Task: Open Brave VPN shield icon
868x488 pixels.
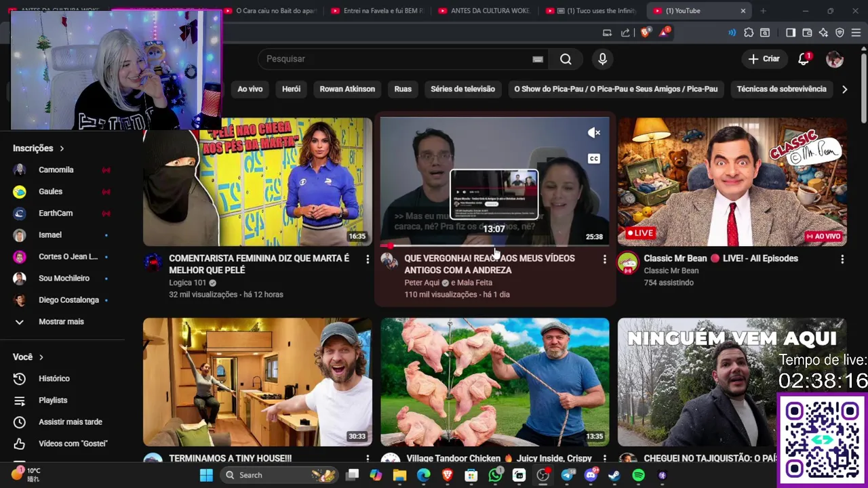Action: (840, 33)
